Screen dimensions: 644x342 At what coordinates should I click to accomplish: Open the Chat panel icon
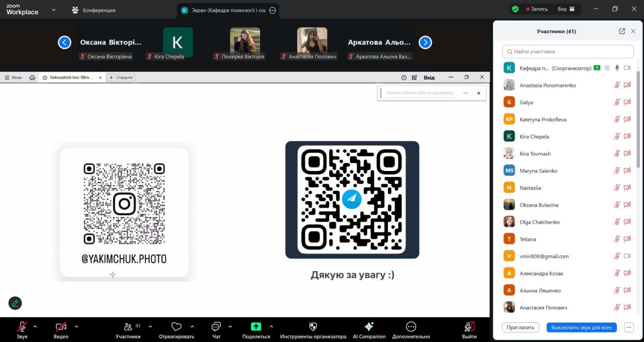(x=216, y=326)
